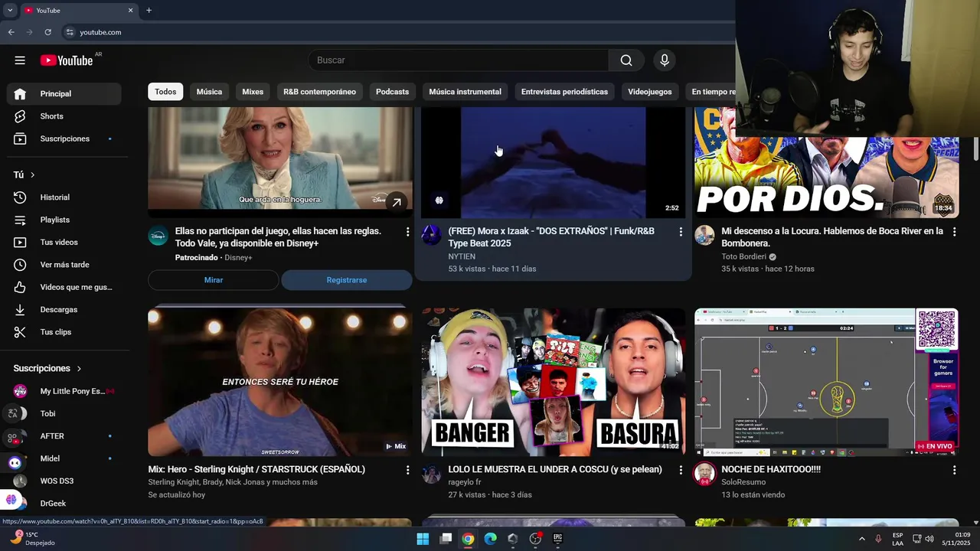980x551 pixels.
Task: Open Ver más tarde list
Action: (64, 265)
